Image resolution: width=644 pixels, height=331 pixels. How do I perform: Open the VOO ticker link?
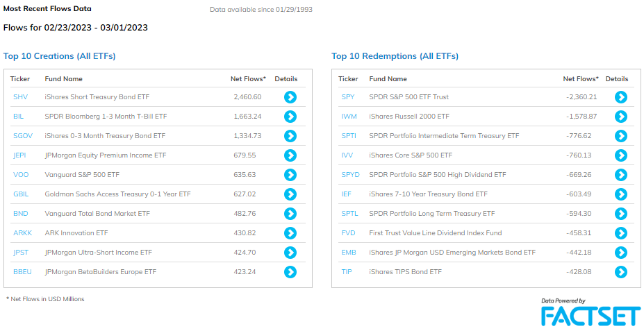[x=21, y=175]
